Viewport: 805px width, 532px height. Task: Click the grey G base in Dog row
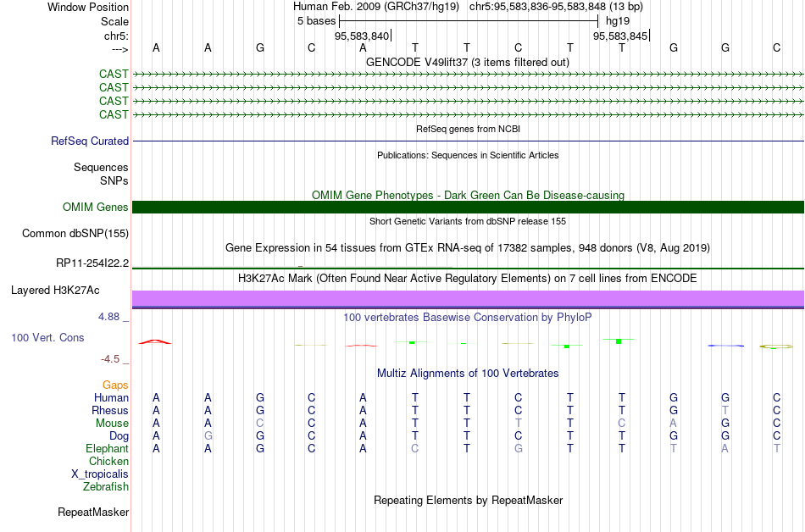pyautogui.click(x=208, y=436)
